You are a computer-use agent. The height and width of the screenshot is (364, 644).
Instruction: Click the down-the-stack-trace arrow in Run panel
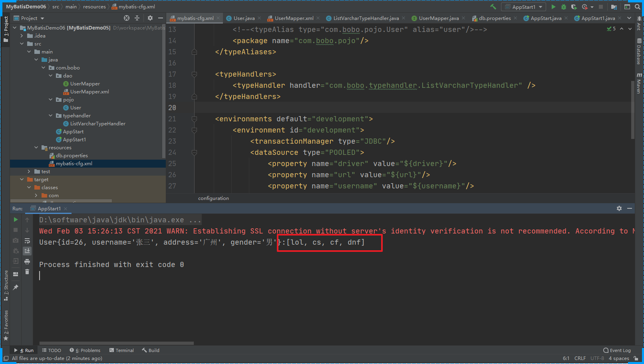pos(27,230)
